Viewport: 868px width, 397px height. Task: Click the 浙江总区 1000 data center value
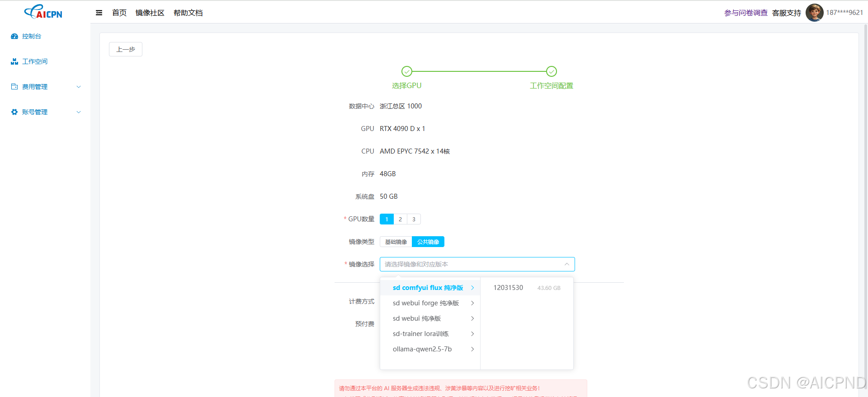[401, 106]
